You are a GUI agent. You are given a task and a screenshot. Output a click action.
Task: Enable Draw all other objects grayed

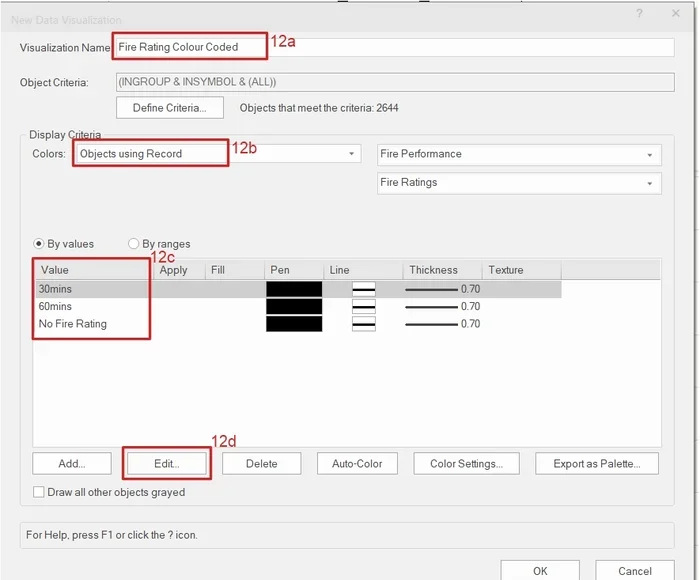click(x=39, y=492)
